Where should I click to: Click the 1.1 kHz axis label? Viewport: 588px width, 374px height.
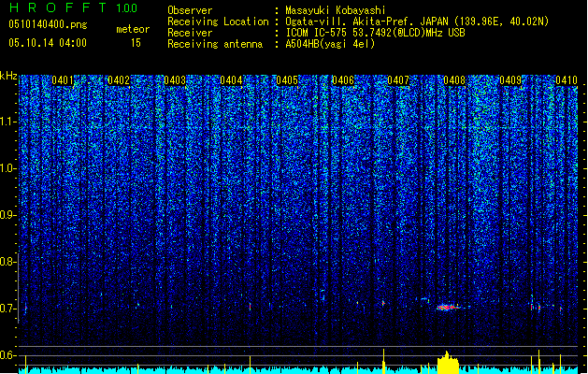pyautogui.click(x=8, y=122)
